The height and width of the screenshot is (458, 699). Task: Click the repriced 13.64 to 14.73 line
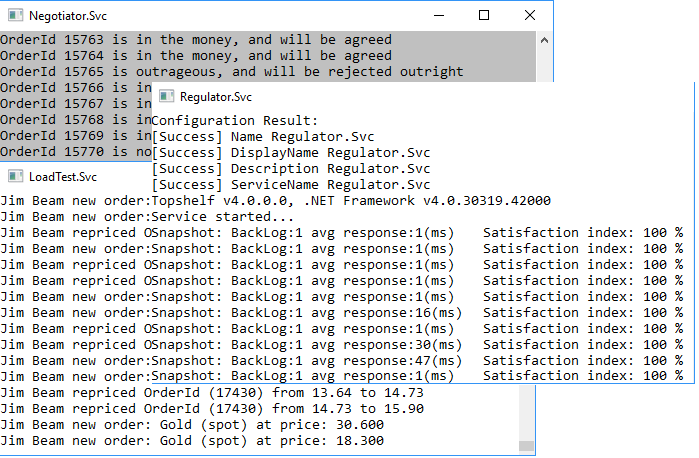(x=212, y=393)
